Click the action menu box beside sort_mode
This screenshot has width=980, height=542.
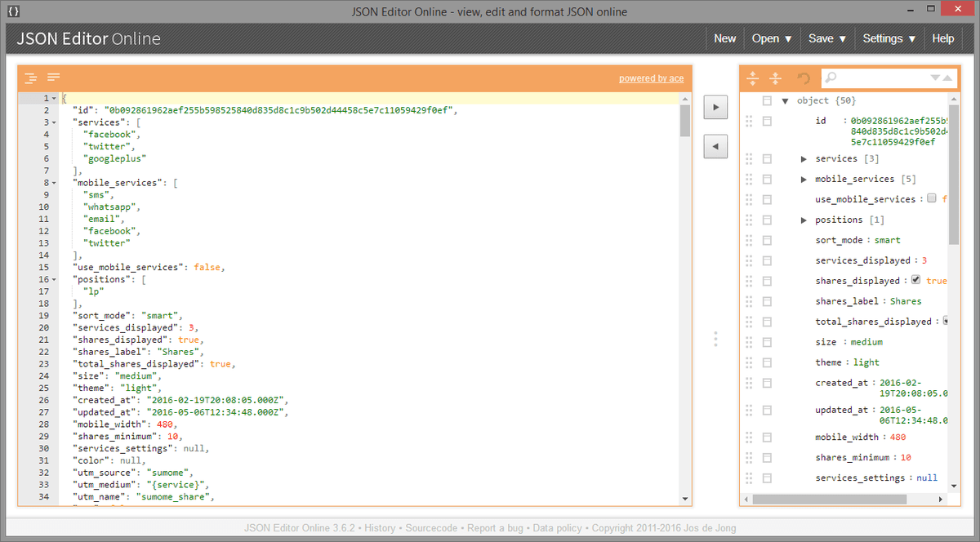[767, 240]
